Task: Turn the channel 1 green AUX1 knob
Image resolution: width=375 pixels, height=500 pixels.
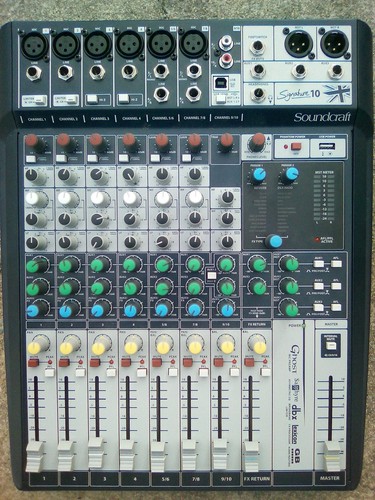Action: 34,265
